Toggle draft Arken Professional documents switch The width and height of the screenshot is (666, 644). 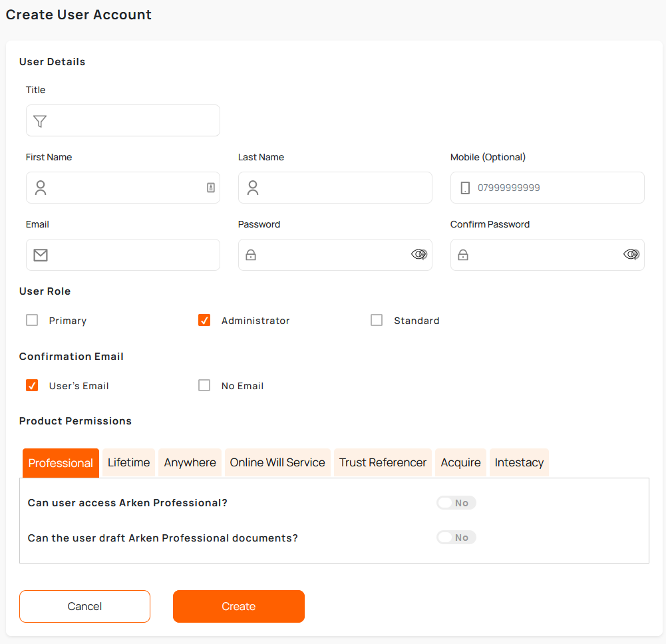456,538
